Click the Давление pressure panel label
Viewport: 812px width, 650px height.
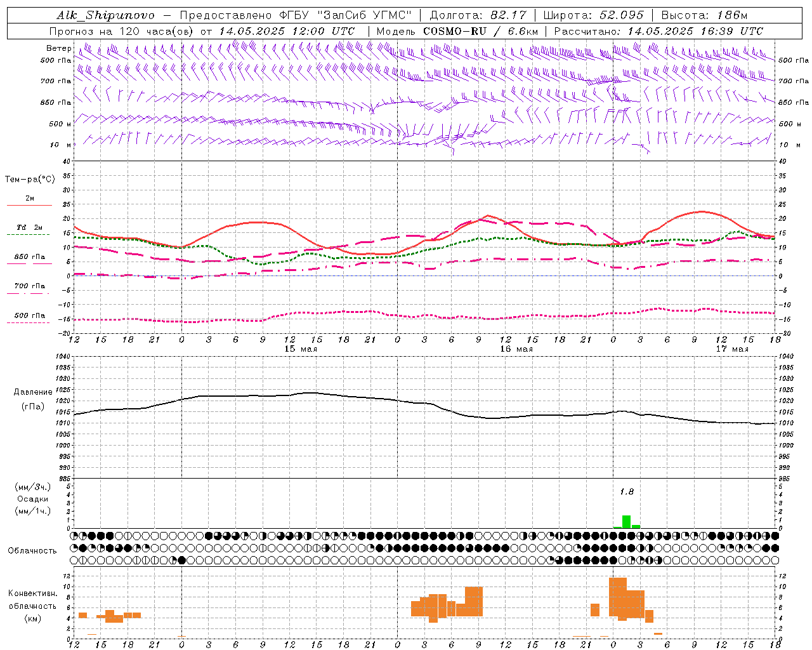(33, 392)
